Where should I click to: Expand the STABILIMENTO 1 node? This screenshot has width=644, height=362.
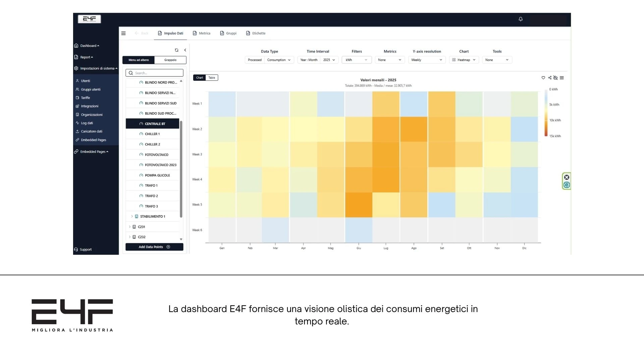pos(132,217)
